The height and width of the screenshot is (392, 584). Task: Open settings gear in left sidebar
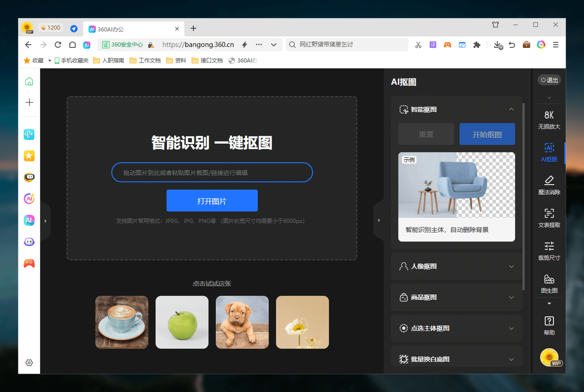pos(29,363)
